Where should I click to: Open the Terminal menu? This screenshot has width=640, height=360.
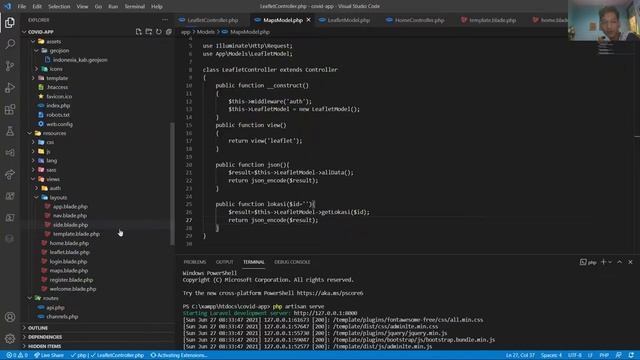point(135,6)
